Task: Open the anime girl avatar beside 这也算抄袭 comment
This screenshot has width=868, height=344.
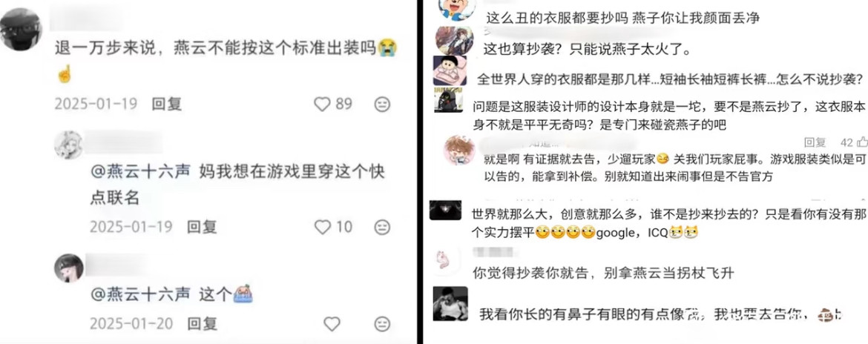Action: (454, 40)
